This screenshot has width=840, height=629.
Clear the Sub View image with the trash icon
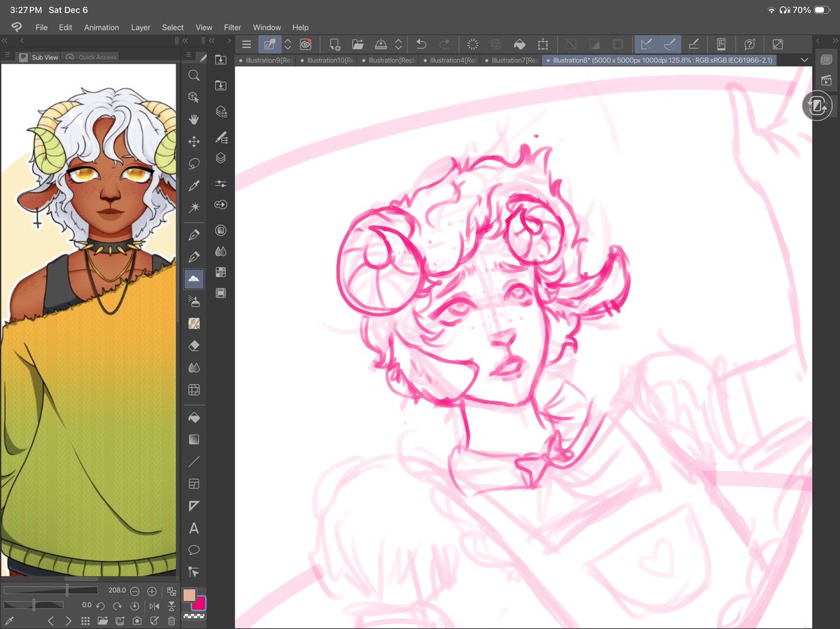click(171, 621)
